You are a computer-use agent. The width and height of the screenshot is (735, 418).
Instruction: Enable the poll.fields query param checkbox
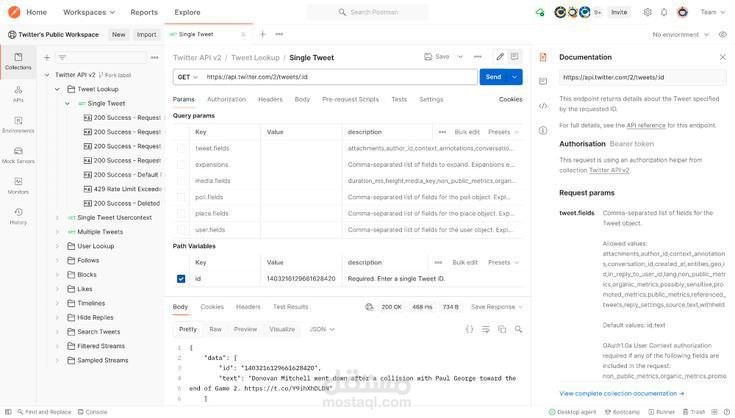[x=181, y=197]
